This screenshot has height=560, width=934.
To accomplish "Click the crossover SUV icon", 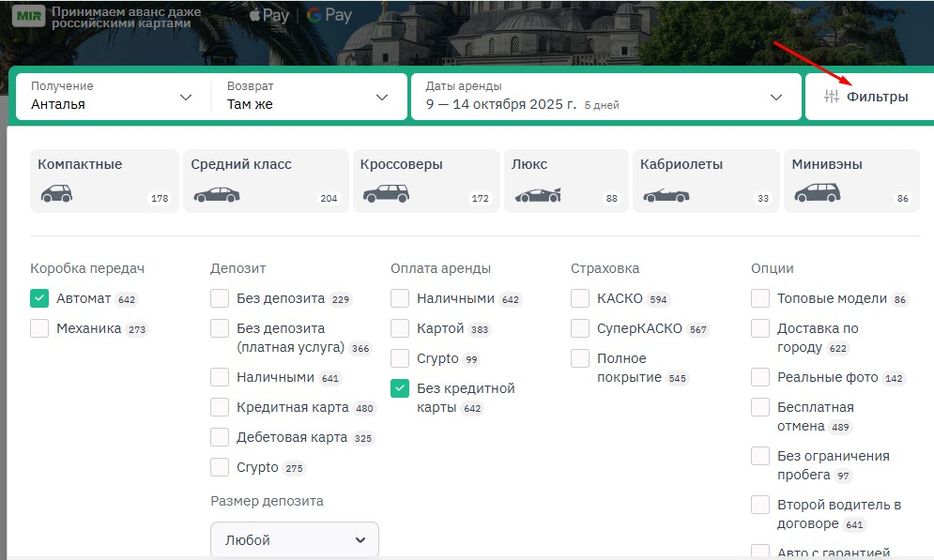I will coord(386,194).
